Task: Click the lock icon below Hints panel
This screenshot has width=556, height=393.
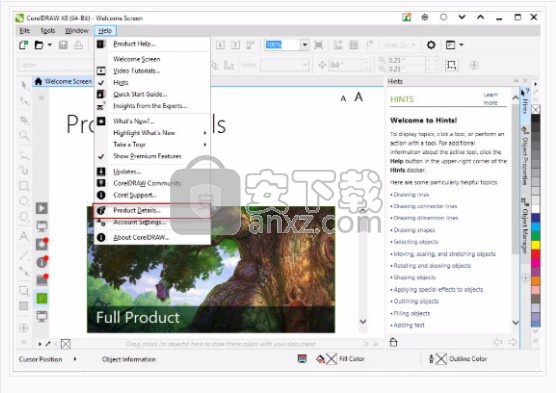Action: [x=393, y=342]
